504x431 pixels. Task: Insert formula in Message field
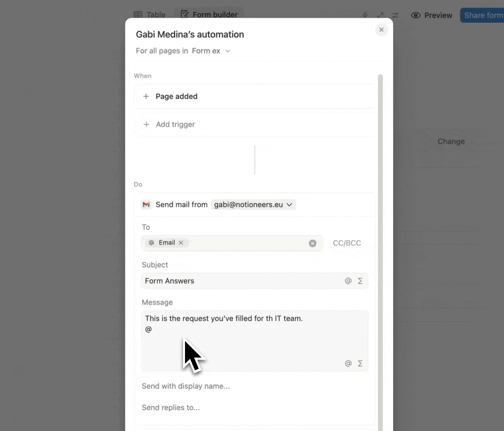coord(360,364)
